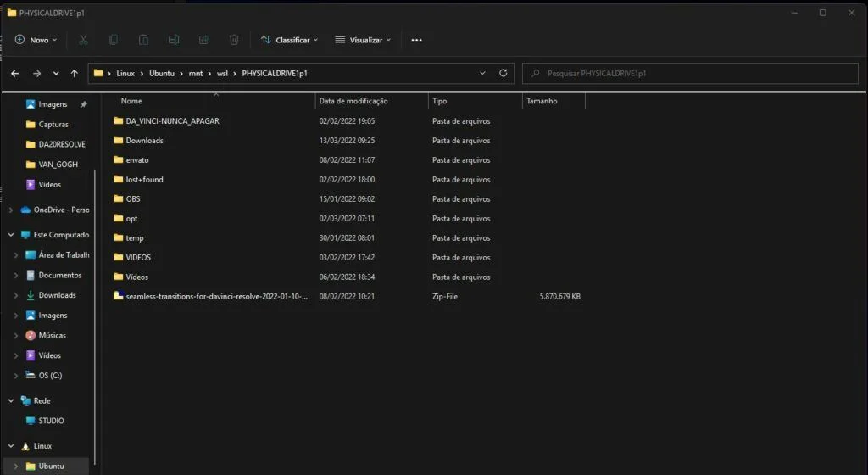Viewport: 868px width, 475px height.
Task: Collapse the Linux tree node
Action: 10,445
